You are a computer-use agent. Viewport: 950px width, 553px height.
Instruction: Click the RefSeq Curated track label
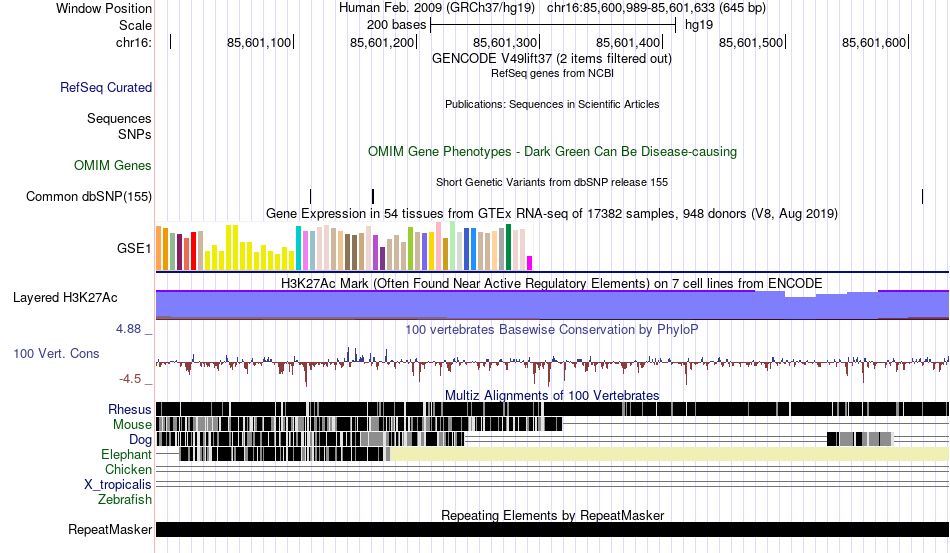click(x=106, y=87)
